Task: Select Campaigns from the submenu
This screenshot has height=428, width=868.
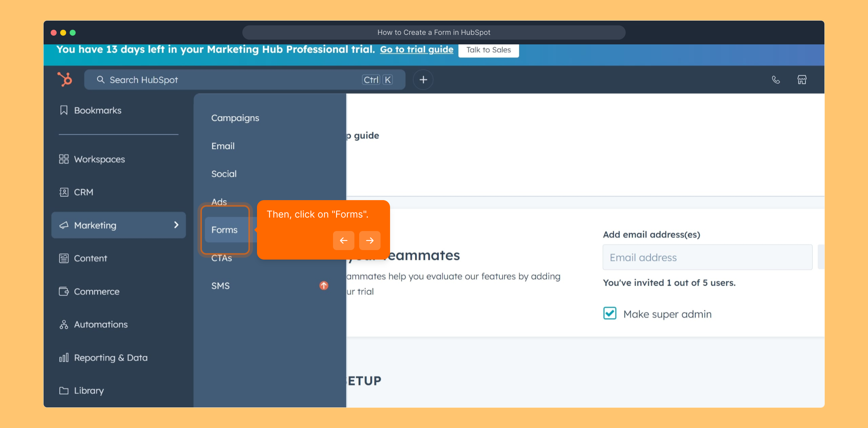Action: (x=235, y=118)
